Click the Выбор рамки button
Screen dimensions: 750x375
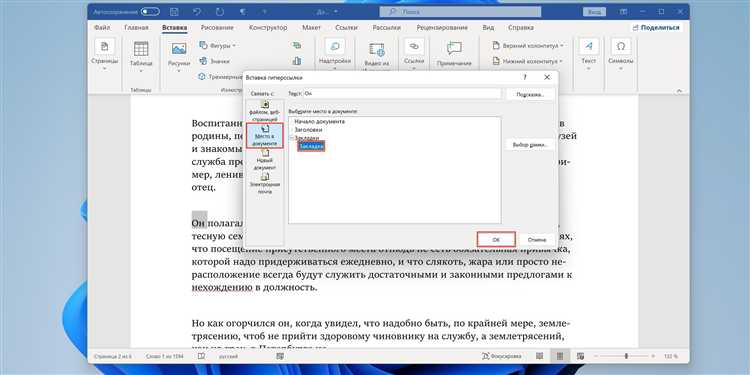point(530,144)
